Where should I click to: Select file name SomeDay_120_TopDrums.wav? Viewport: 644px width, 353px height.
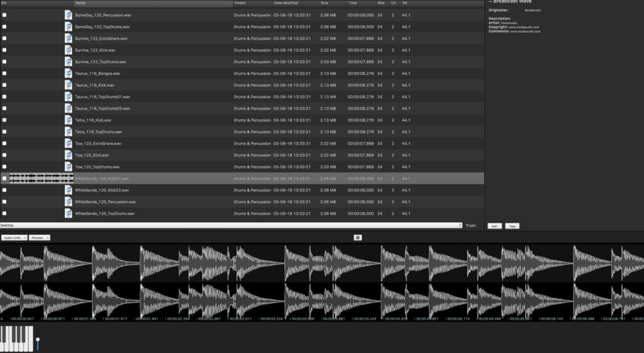point(103,26)
